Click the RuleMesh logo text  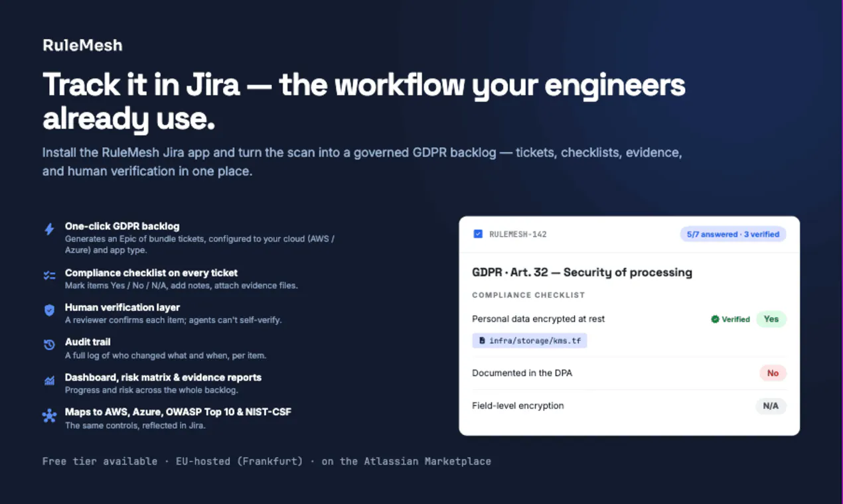pos(82,45)
